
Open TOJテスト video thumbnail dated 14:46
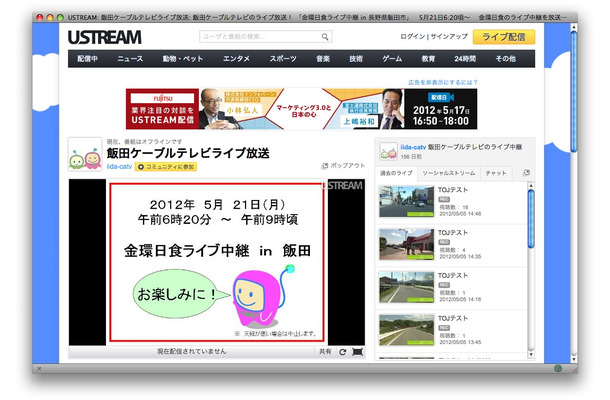click(407, 202)
